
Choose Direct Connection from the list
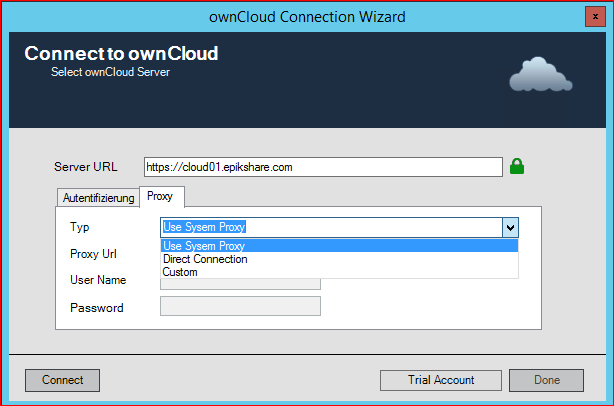[339, 259]
